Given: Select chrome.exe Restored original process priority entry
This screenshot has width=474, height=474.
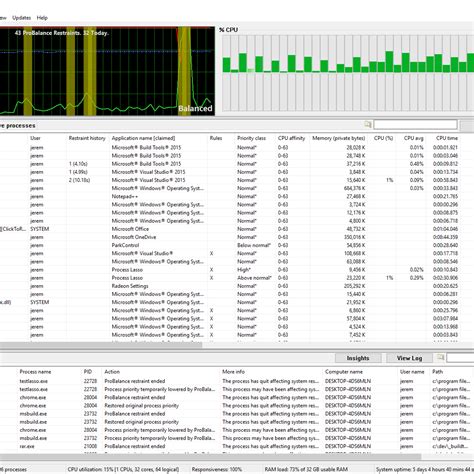Looking at the screenshot, I should (x=237, y=406).
